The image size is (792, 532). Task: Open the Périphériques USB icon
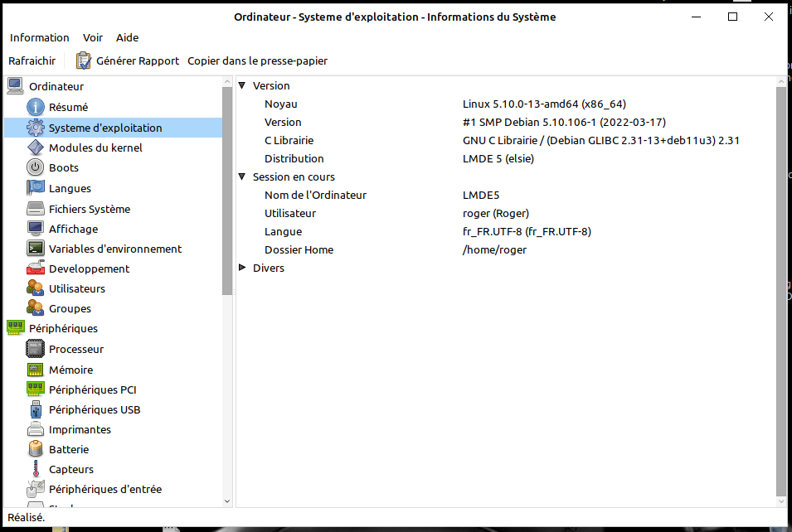coord(36,409)
